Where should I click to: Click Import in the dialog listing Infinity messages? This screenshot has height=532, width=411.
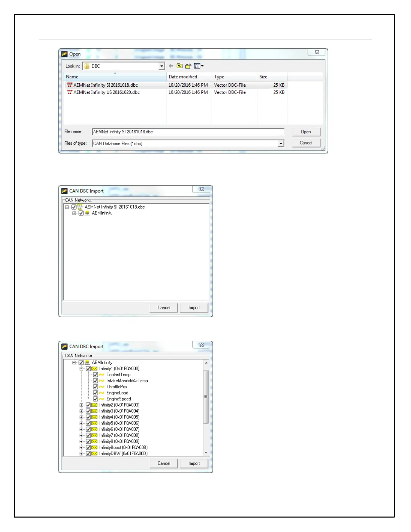pyautogui.click(x=194, y=463)
